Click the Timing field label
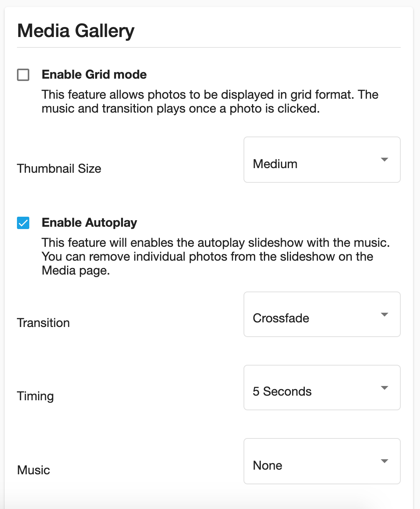The height and width of the screenshot is (509, 420). coord(35,396)
